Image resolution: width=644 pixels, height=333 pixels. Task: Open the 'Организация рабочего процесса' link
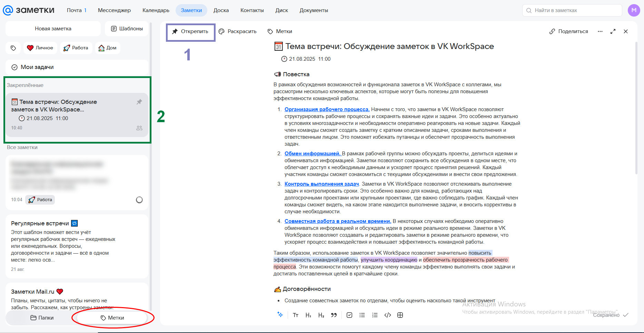(327, 109)
